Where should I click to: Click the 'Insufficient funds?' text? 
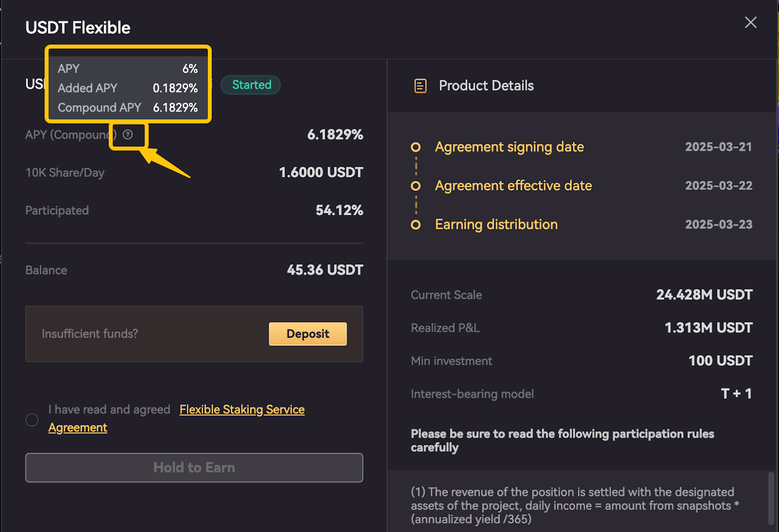[90, 334]
